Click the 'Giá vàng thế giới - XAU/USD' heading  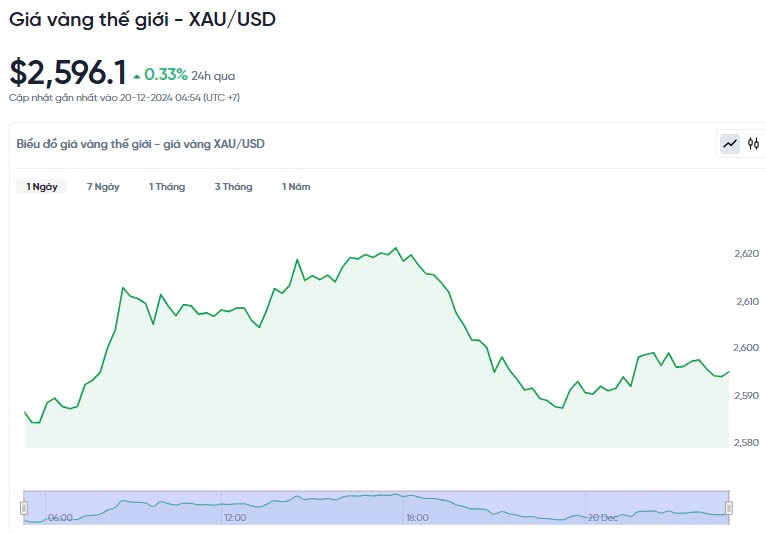point(142,19)
